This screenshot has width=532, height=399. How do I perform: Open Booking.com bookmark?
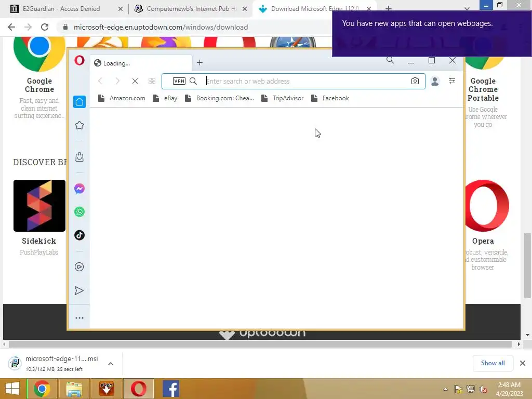coord(219,98)
